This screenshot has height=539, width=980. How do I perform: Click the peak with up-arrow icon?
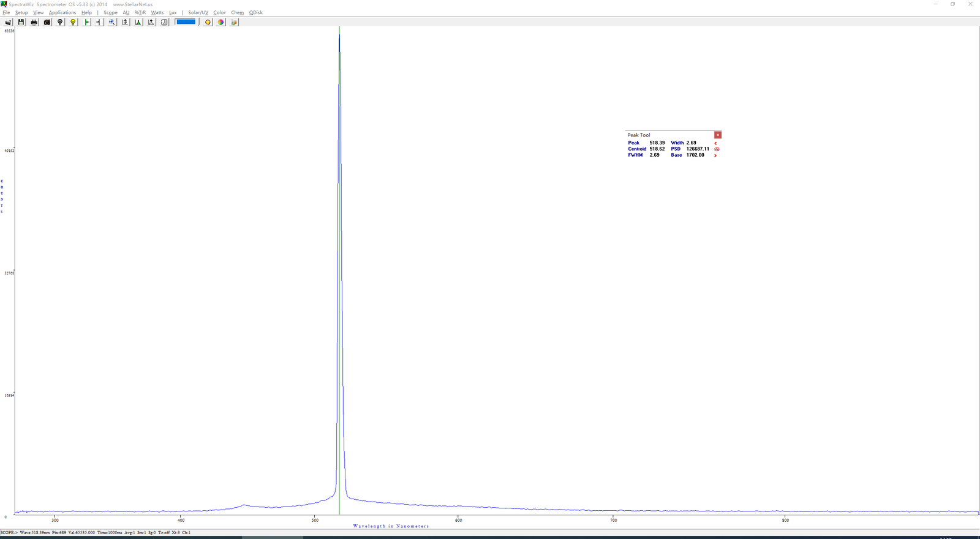tap(151, 22)
